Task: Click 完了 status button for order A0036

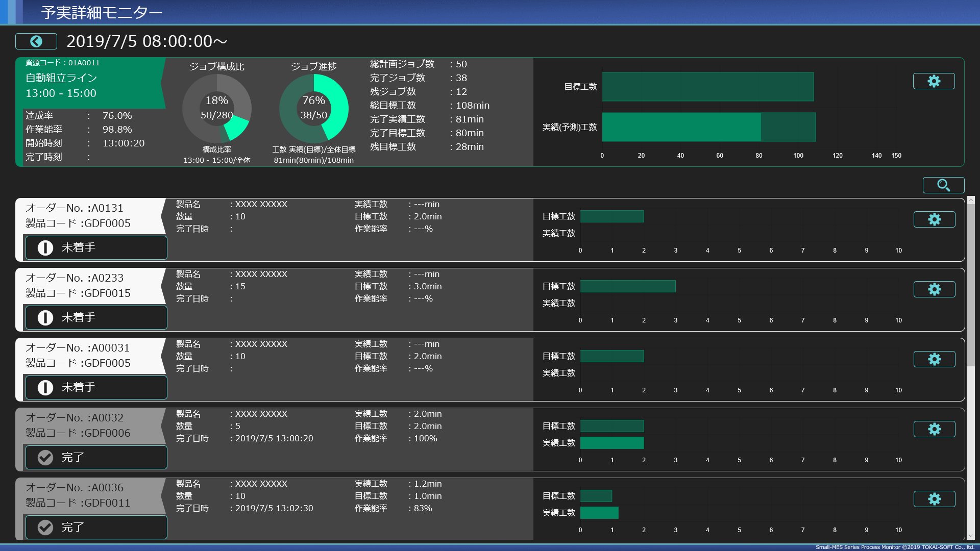Action: click(96, 527)
